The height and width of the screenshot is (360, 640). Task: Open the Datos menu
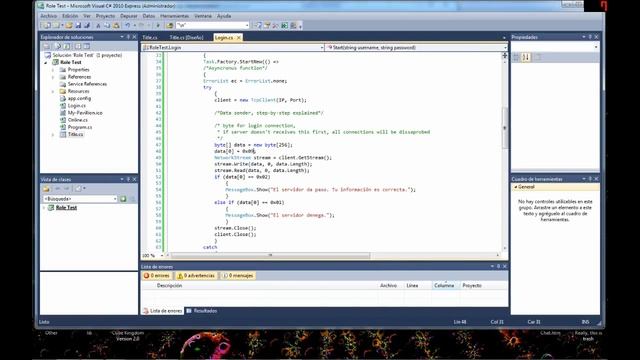click(x=149, y=16)
